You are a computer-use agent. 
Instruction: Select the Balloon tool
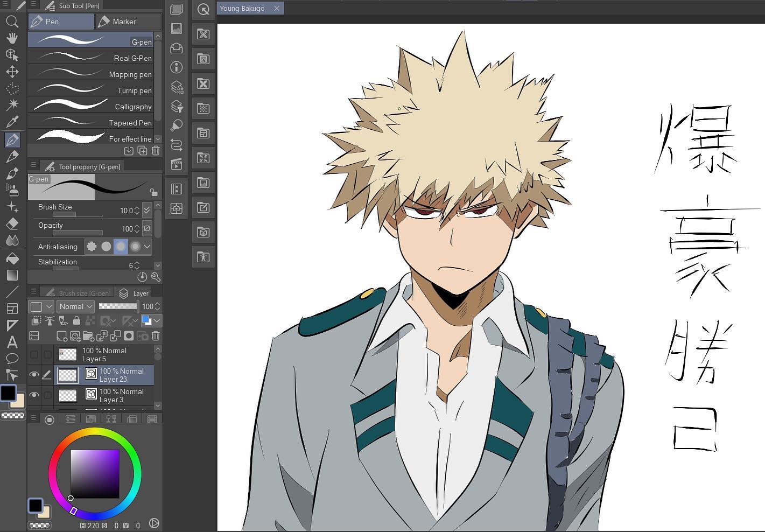12,359
